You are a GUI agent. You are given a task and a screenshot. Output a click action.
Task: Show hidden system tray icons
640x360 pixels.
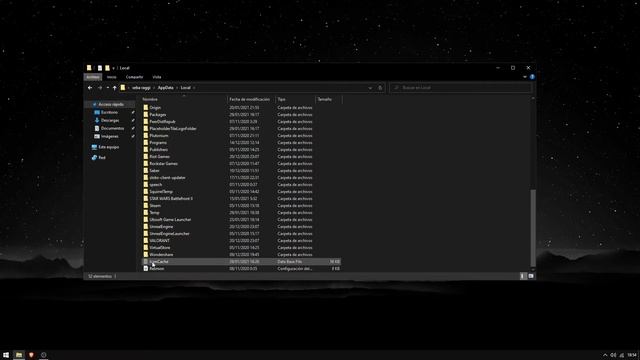tap(605, 355)
